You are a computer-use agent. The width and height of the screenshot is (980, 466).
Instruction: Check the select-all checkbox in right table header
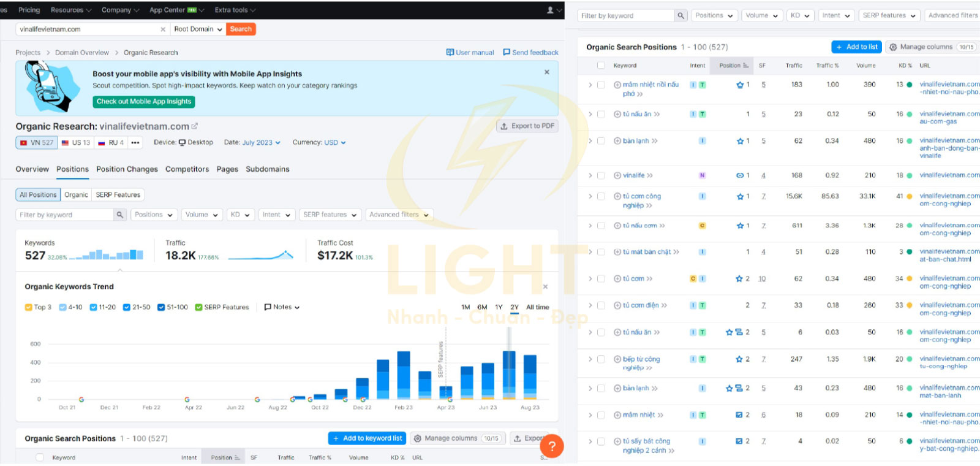point(601,66)
